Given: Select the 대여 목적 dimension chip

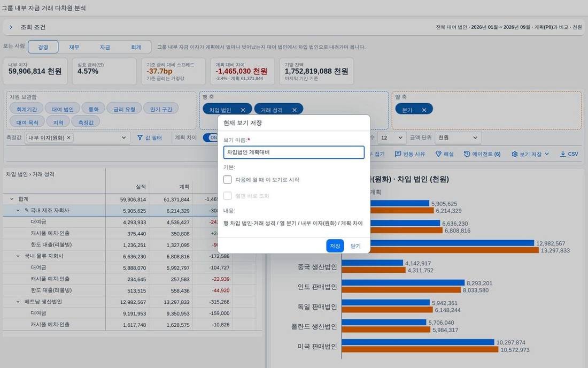Looking at the screenshot, I should tap(27, 122).
